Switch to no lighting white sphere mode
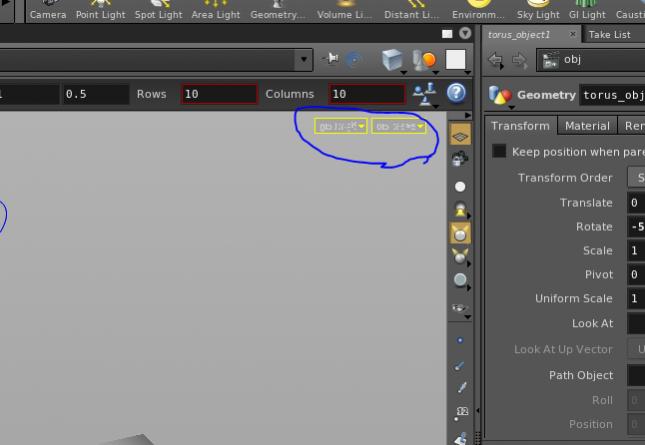The height and width of the screenshot is (445, 645). (460, 187)
